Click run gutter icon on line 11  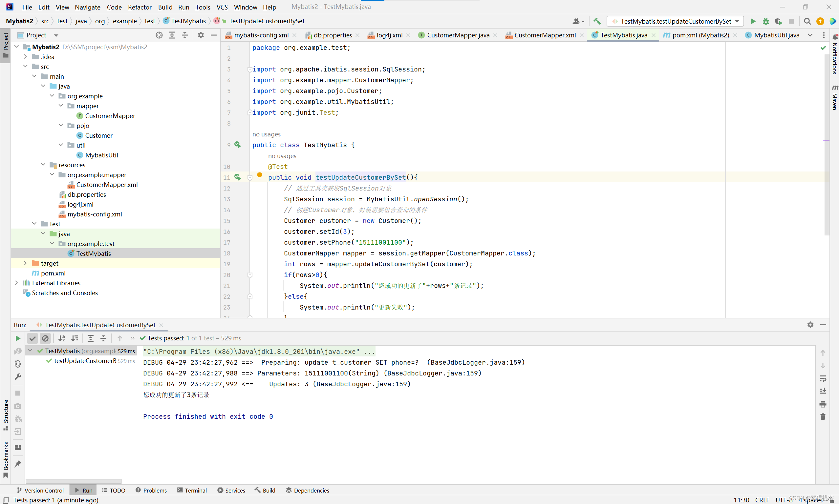pos(238,177)
